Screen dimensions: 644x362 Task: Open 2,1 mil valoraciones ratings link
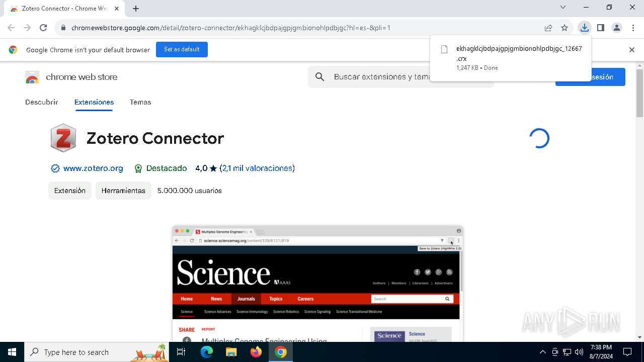pos(257,168)
